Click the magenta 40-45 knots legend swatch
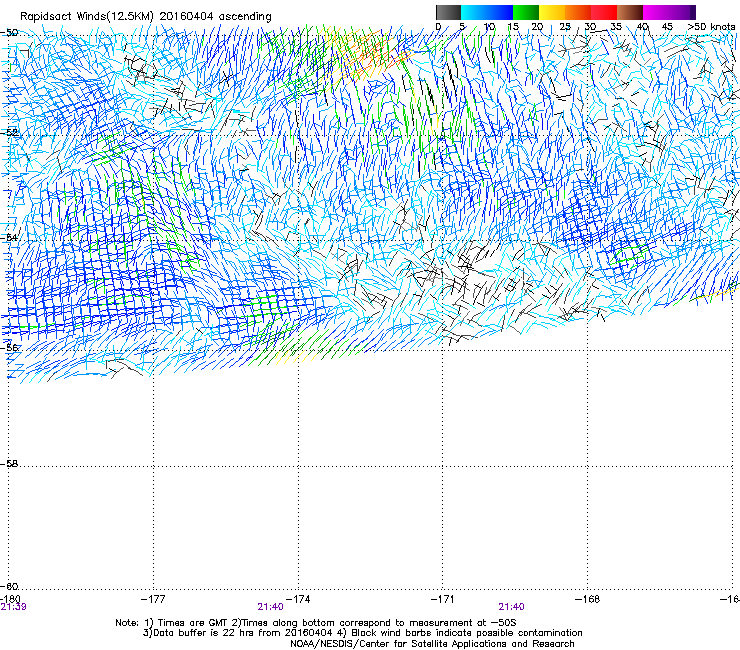Screen dimensions: 740x650 tap(656, 12)
